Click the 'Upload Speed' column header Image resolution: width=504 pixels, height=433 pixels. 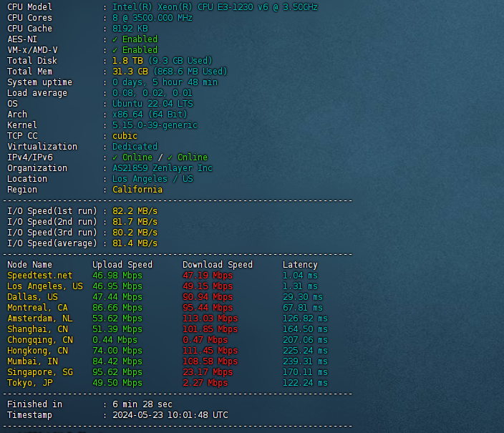[122, 265]
